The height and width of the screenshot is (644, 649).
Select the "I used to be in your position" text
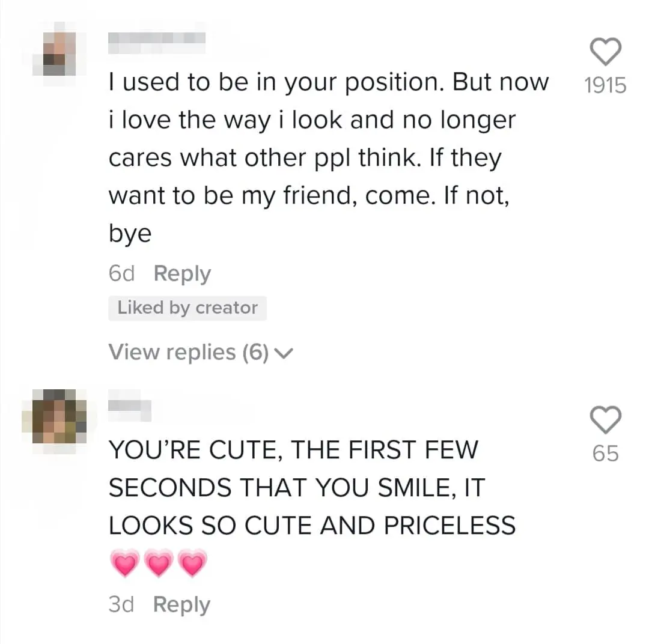(x=328, y=83)
